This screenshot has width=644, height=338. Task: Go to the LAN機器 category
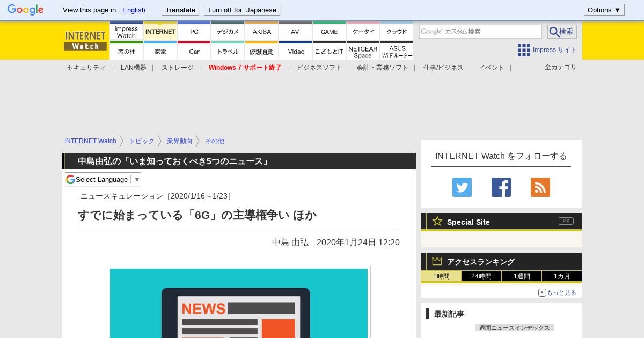click(134, 68)
